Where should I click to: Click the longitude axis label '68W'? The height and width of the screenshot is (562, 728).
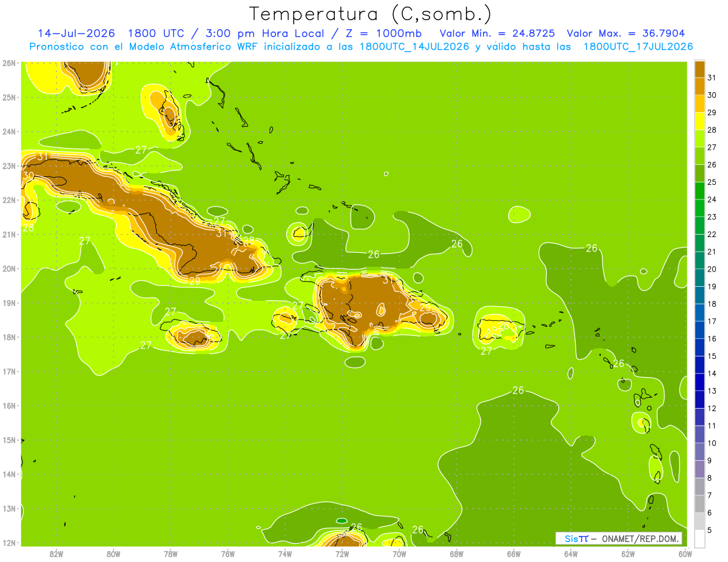click(457, 554)
